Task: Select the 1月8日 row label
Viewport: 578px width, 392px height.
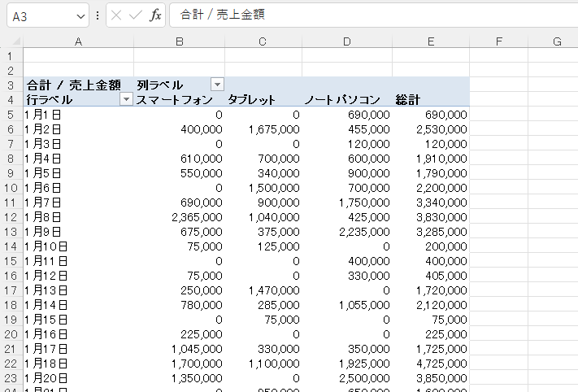Action: click(78, 217)
